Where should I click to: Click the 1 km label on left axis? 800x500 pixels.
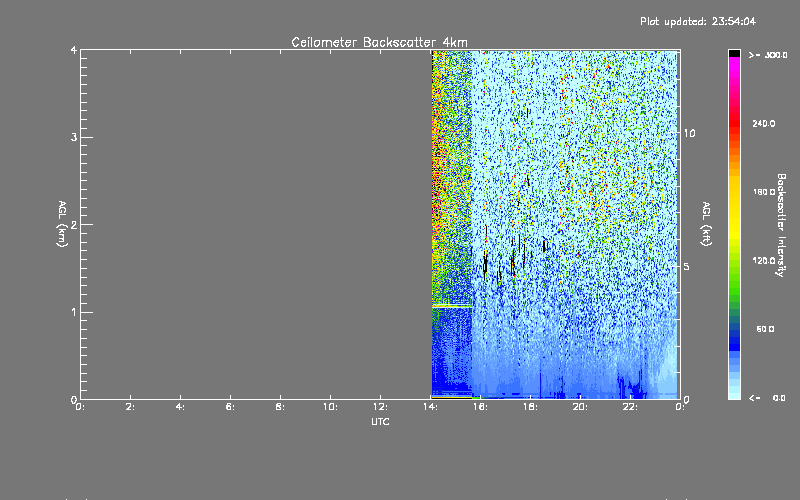click(x=74, y=312)
